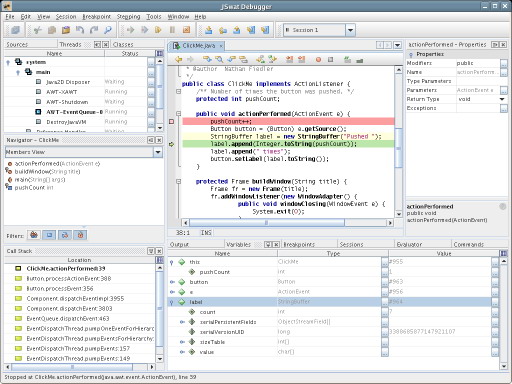Collapse the 'label' variable node
This screenshot has height=384, width=512.
(172, 302)
